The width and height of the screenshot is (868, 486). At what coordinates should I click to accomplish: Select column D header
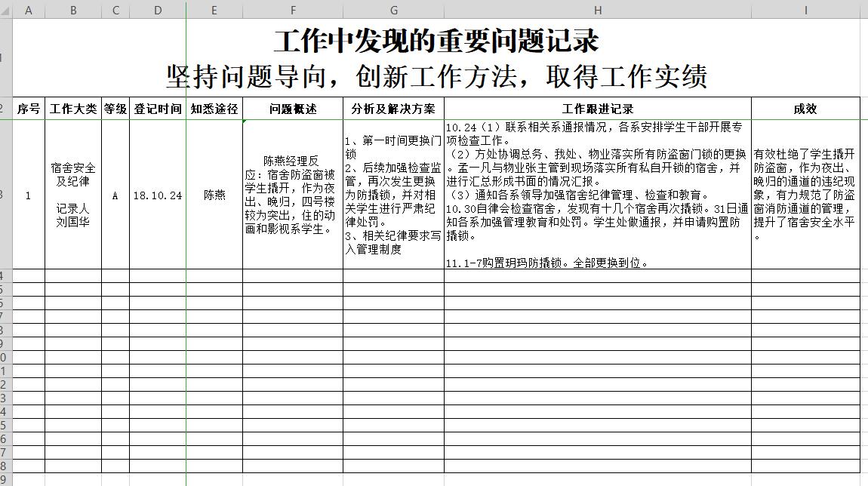(x=158, y=10)
